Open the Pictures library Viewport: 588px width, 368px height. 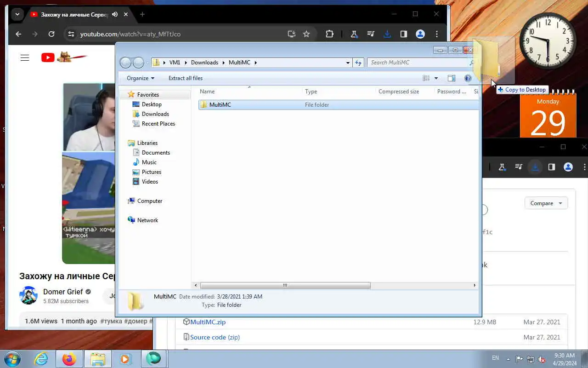click(x=152, y=172)
